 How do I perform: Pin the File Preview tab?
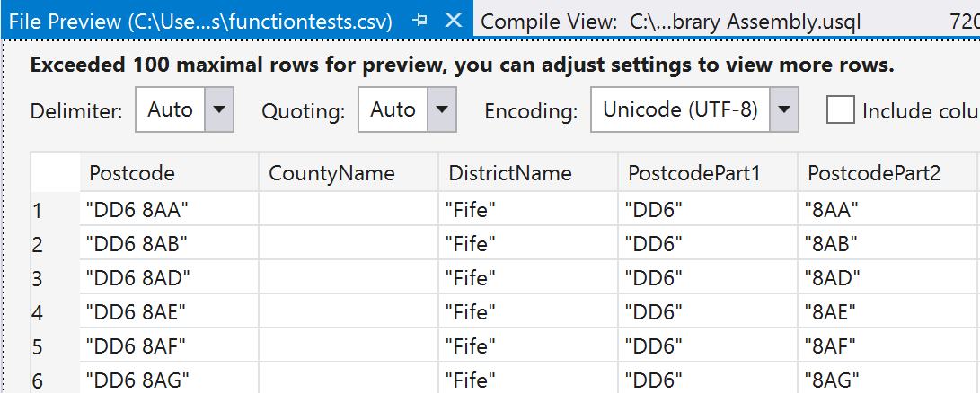(419, 21)
